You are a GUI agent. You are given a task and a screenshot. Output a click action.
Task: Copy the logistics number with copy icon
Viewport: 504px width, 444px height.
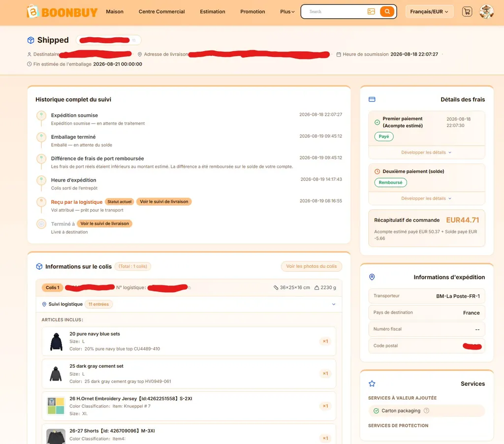pyautogui.click(x=189, y=288)
